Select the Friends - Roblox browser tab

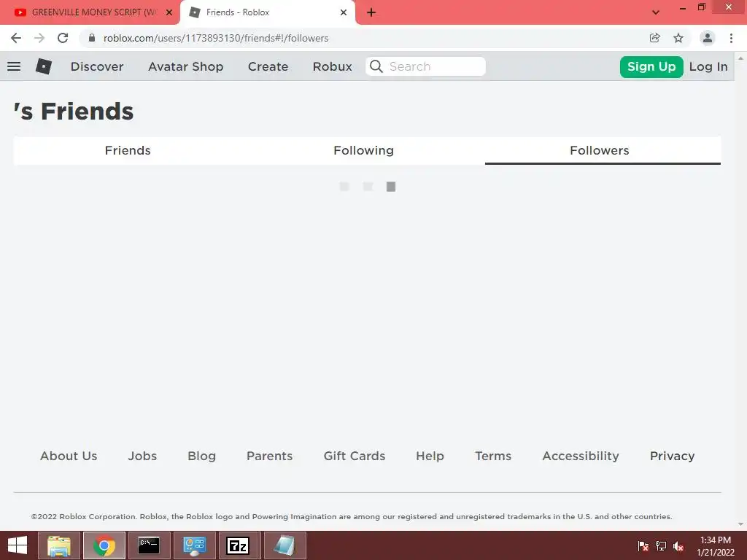tap(267, 12)
